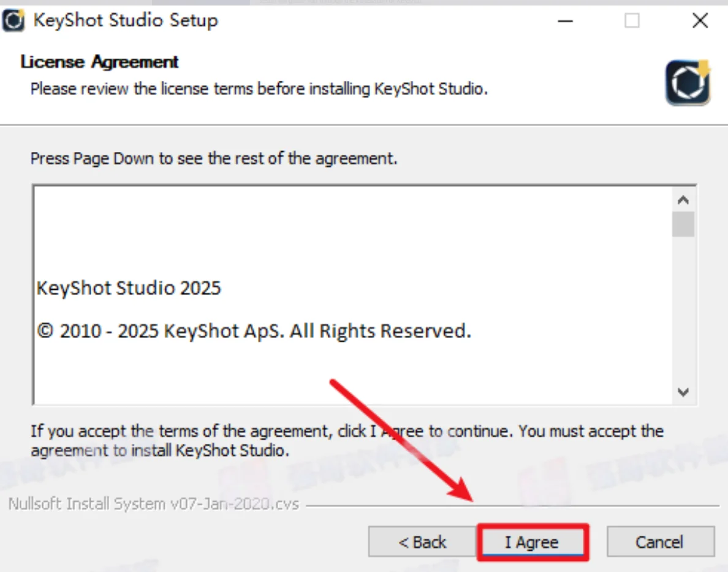Minimize the KeyShot Studio Setup window
The image size is (728, 572).
click(x=565, y=21)
